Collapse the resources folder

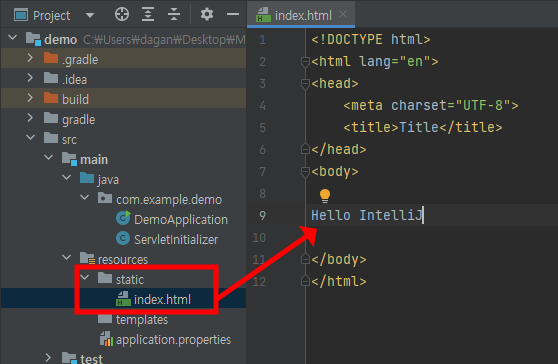pos(66,257)
